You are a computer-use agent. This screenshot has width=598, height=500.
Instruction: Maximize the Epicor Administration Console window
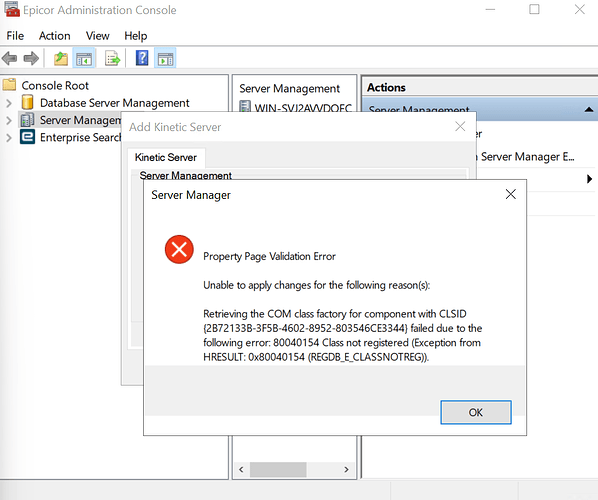[x=534, y=10]
